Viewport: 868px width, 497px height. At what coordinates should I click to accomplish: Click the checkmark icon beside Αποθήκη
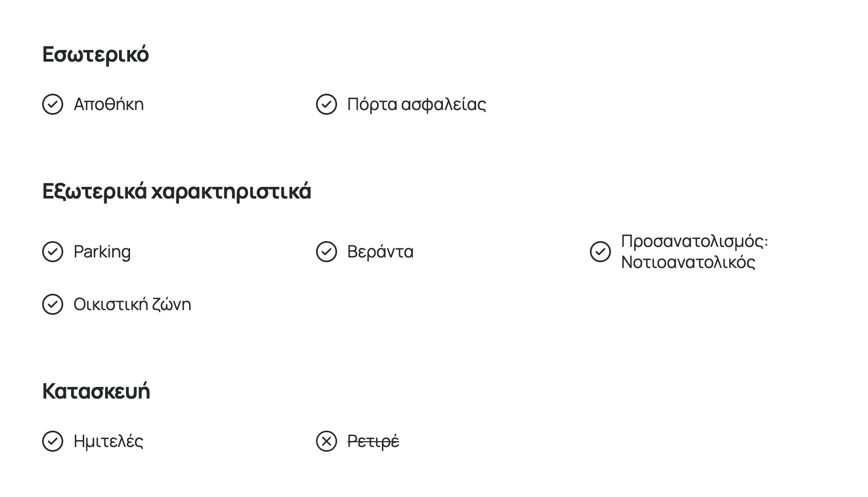[x=53, y=104]
